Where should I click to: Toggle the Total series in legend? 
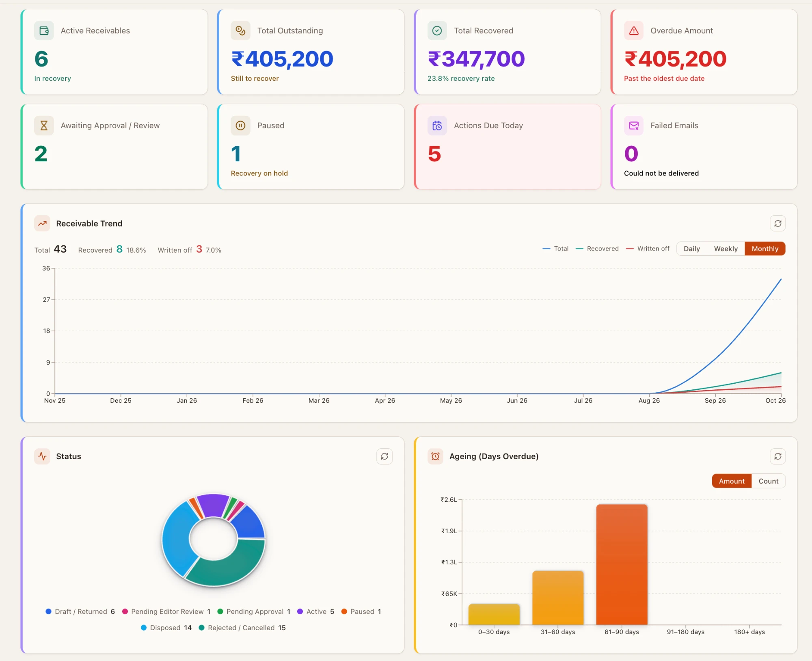pos(555,248)
